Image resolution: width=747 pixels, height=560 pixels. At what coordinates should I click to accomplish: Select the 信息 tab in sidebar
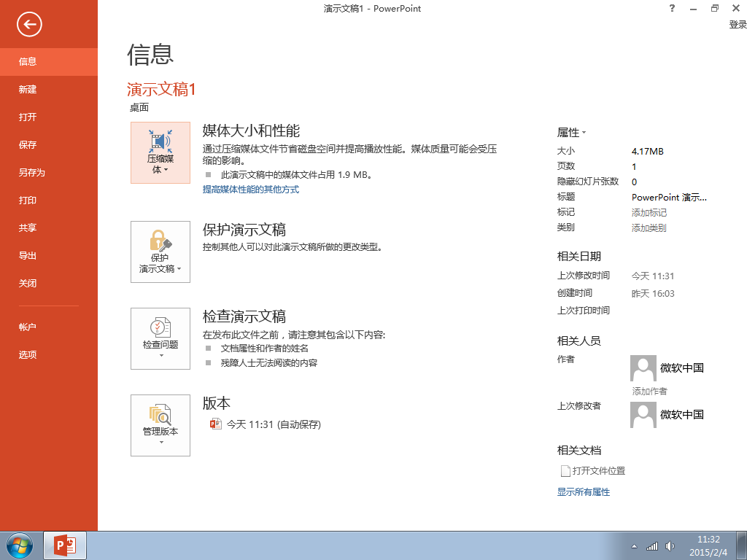(49, 61)
